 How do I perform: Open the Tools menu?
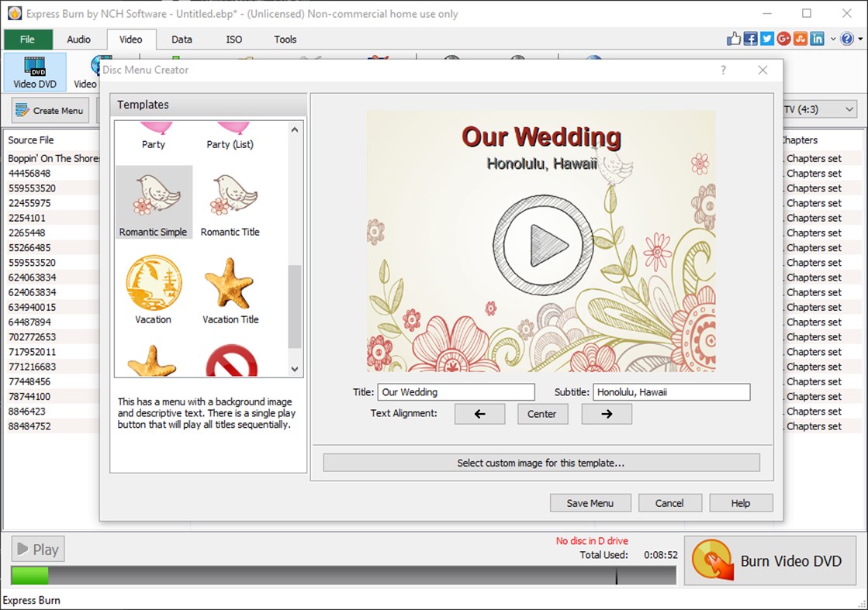(285, 39)
